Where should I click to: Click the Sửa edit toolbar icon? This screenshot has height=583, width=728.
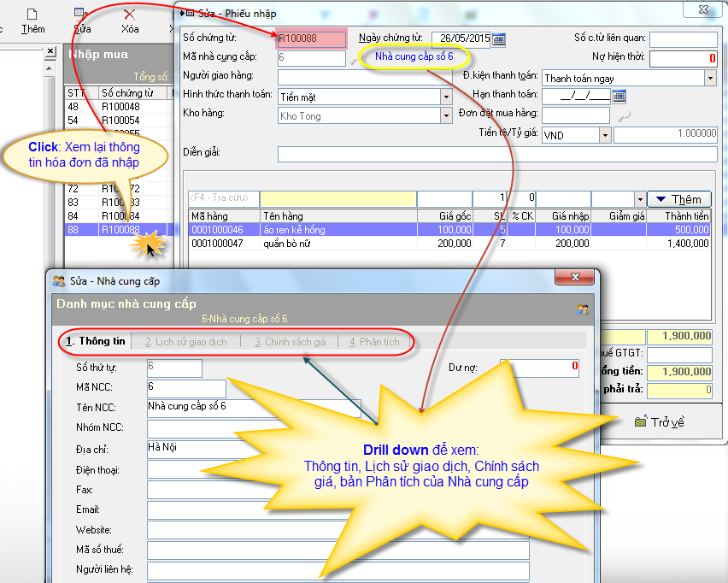pos(81,15)
